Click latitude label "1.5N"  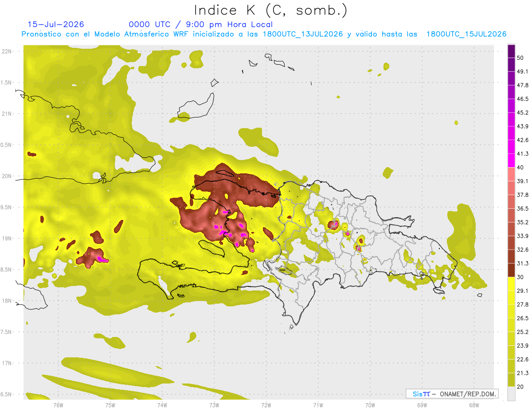(7, 82)
